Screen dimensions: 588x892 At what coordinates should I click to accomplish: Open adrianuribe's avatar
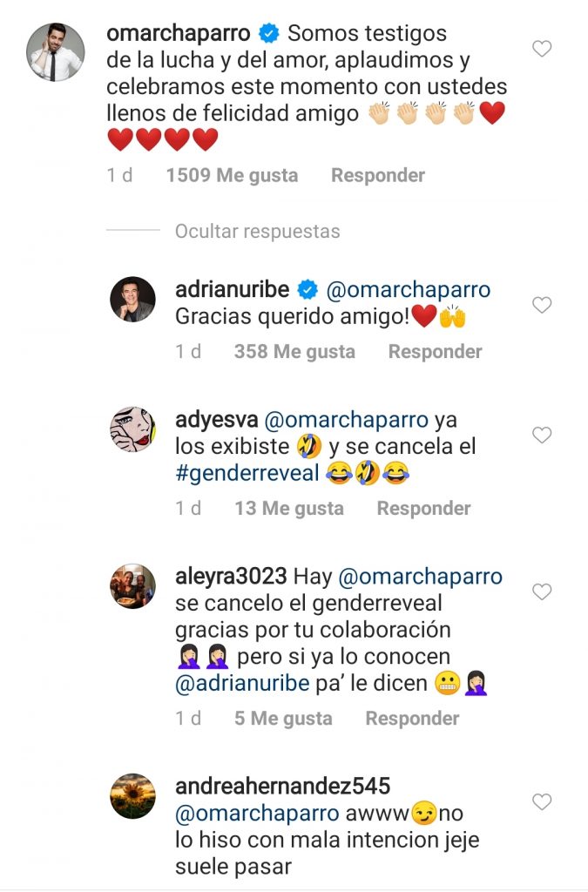132,301
